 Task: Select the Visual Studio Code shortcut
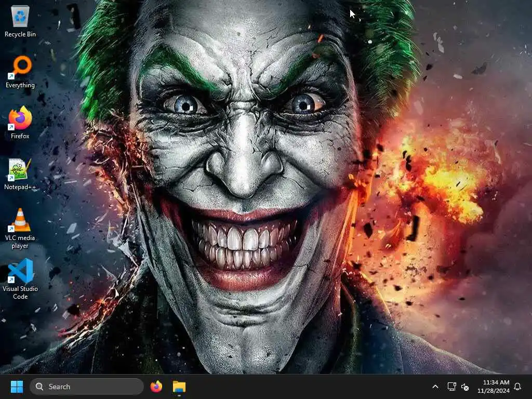click(x=20, y=279)
